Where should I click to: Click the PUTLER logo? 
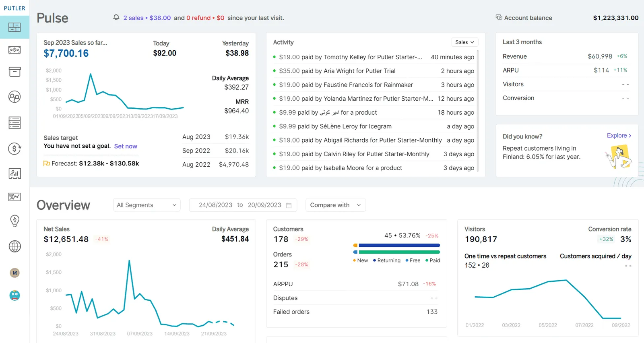(x=14, y=8)
